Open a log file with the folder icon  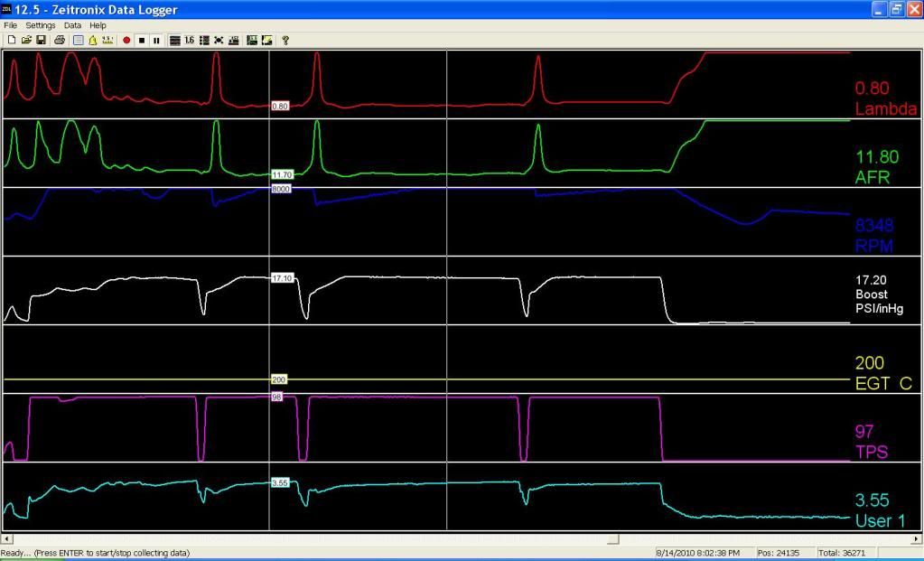27,40
